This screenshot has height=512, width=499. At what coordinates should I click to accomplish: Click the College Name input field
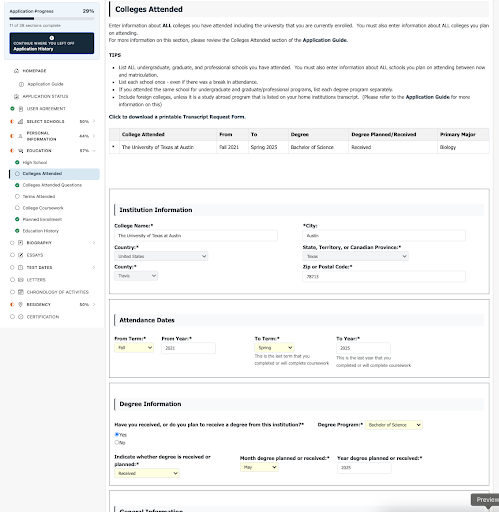tap(196, 235)
